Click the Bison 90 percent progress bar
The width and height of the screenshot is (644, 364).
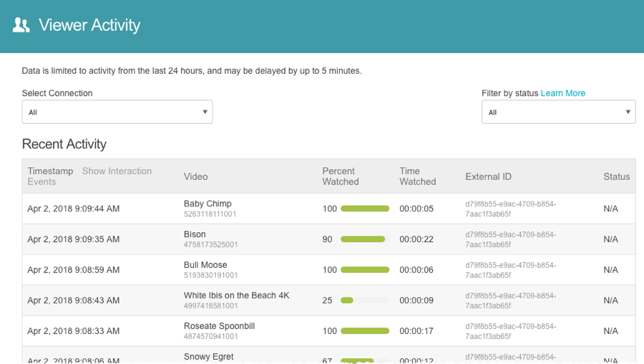364,239
